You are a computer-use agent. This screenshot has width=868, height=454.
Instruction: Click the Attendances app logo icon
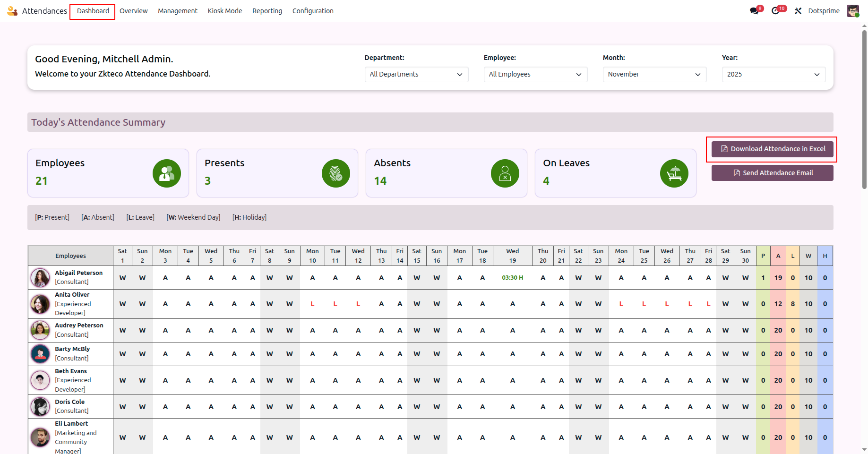tap(12, 11)
